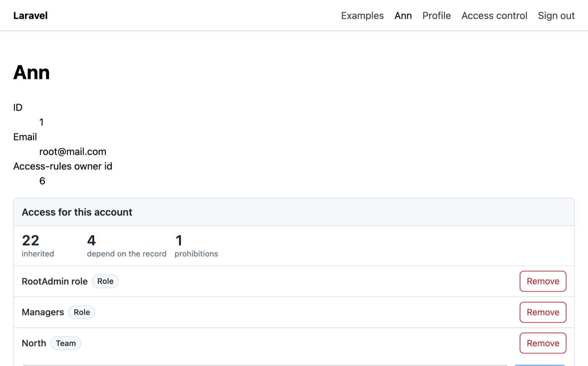Screen dimensions: 588x366
Task: Click the North team name
Action: point(34,343)
